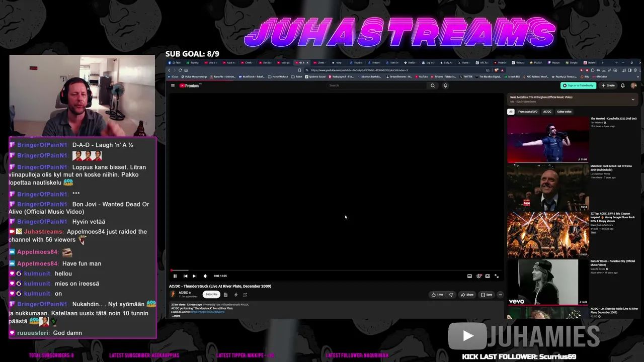Open the player settings gear
This screenshot has height=362, width=644.
(478, 276)
